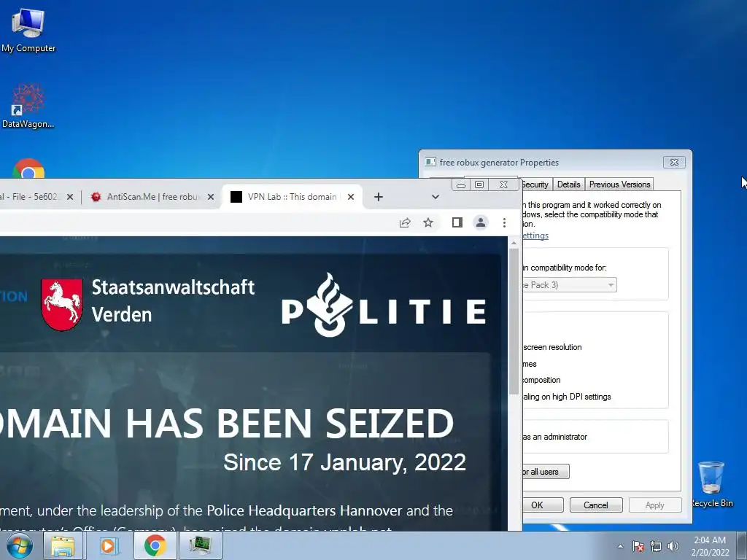Click the Chrome page vertical scrollbar thumb
The image size is (747, 560).
pyautogui.click(x=514, y=322)
